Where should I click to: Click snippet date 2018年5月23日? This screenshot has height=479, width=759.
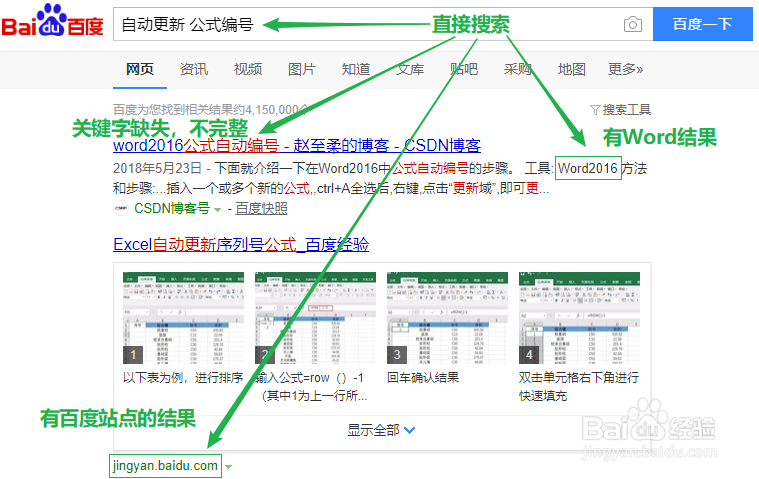157,168
